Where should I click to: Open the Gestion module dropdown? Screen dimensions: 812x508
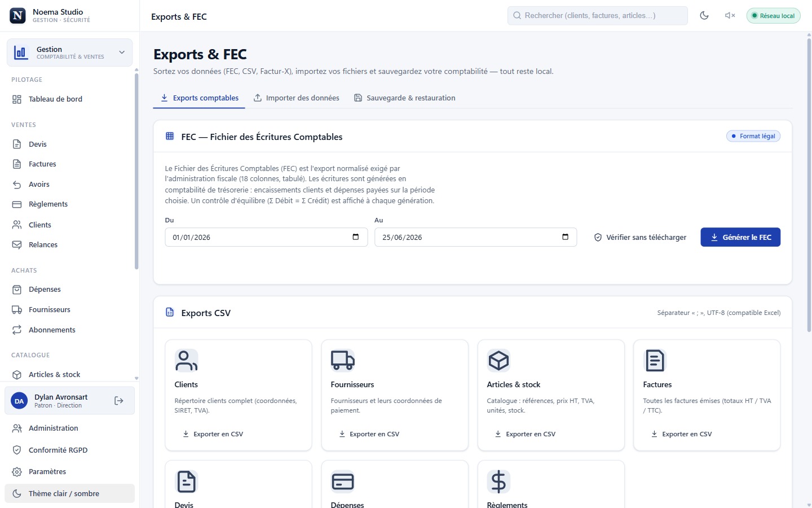pyautogui.click(x=69, y=52)
